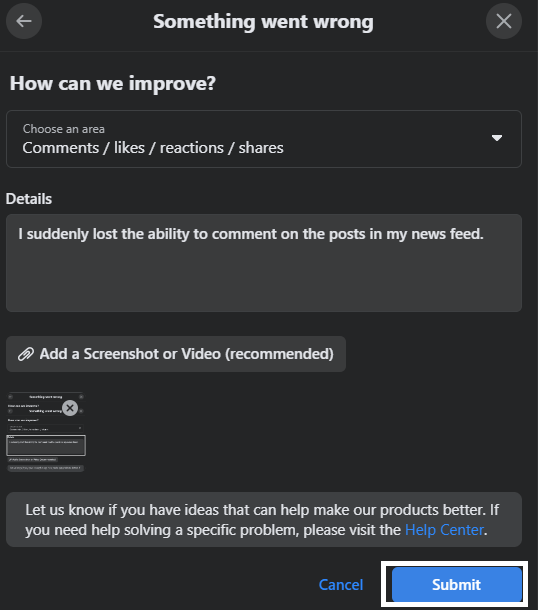Submit the feedback report
The height and width of the screenshot is (610, 538).
pyautogui.click(x=457, y=584)
